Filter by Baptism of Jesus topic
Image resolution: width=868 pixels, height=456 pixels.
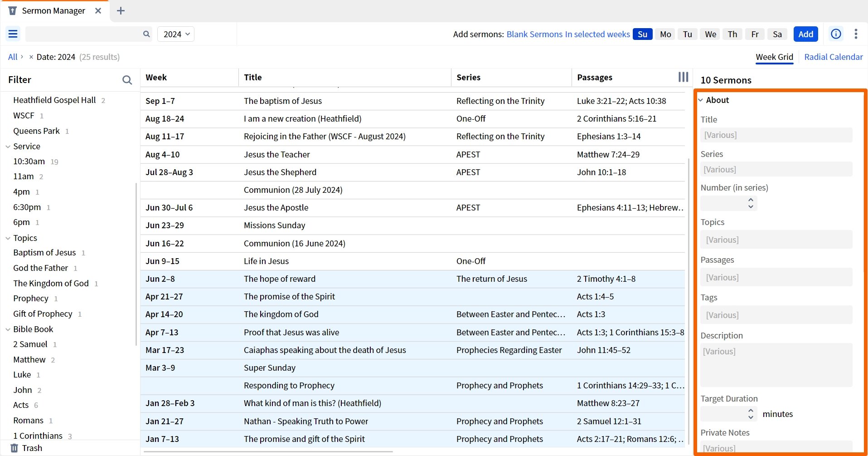pyautogui.click(x=44, y=253)
